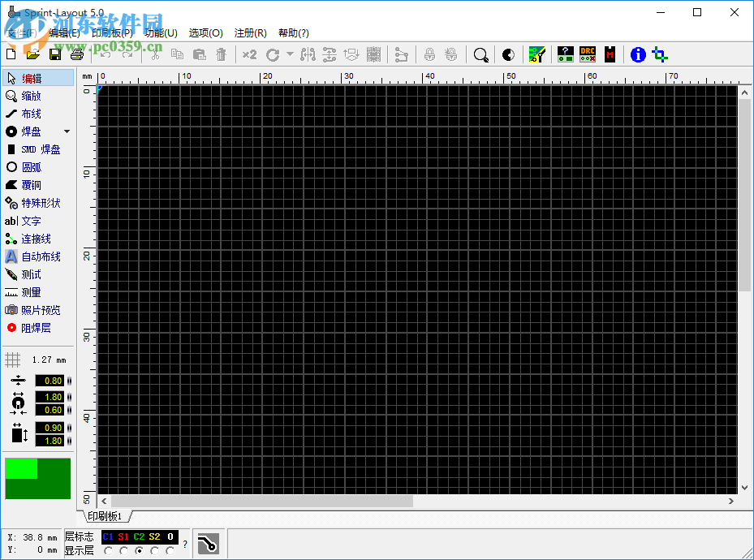Click the paste clipboard icon

pos(199,54)
